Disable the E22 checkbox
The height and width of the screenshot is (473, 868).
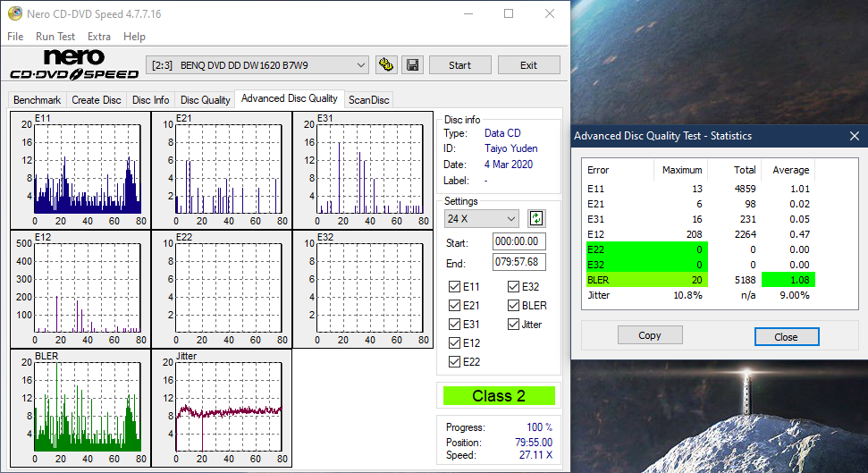[x=454, y=361]
